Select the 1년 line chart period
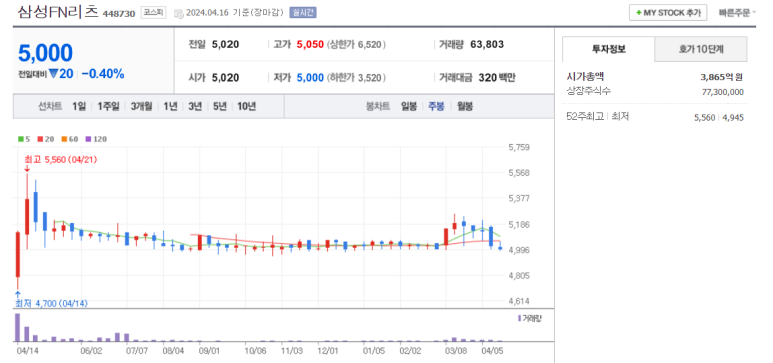The image size is (773, 363). coord(170,106)
